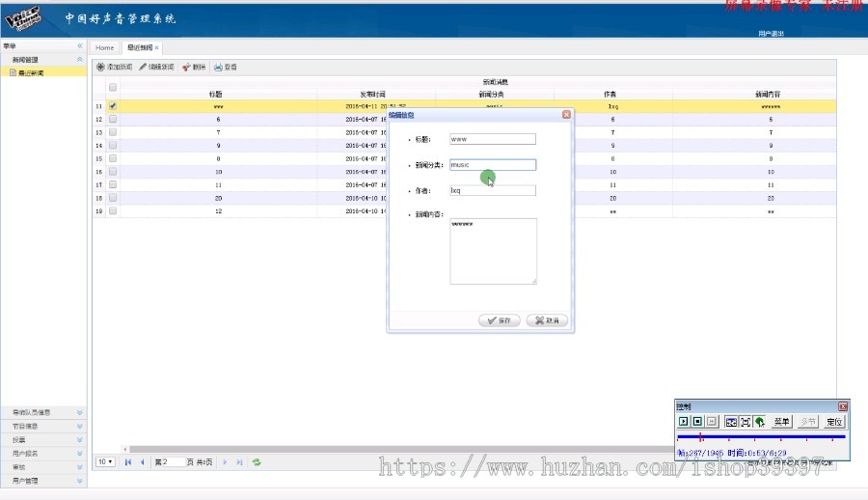Click the 定位 button in 控制 window
The image size is (868, 500).
(834, 422)
